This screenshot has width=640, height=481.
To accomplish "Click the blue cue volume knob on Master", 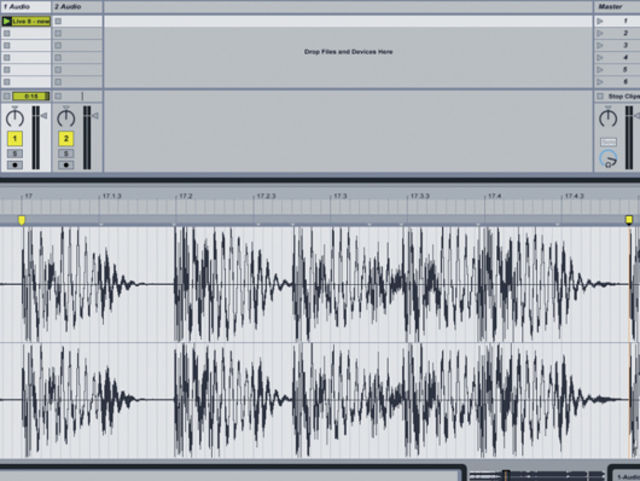I will 608,158.
